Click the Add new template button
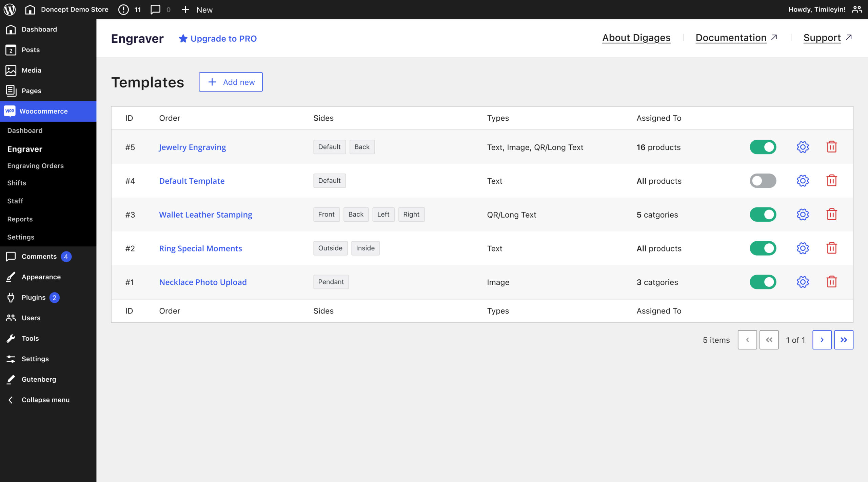 [x=231, y=82]
